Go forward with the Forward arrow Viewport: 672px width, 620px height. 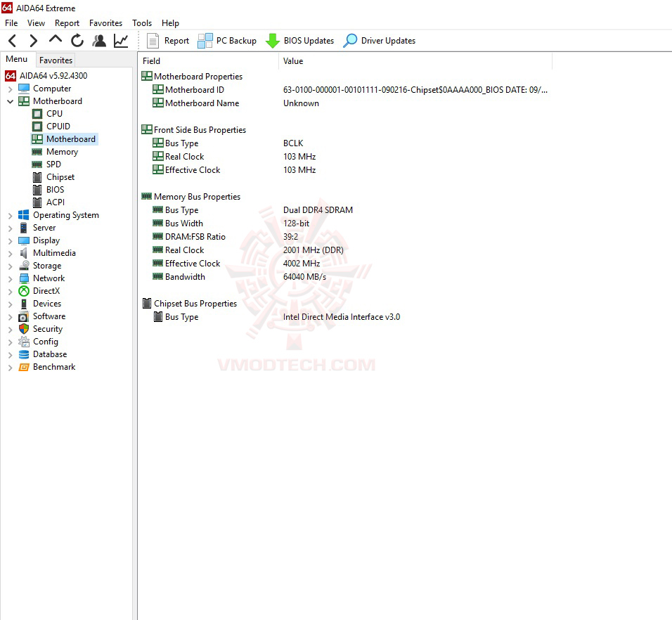(34, 41)
